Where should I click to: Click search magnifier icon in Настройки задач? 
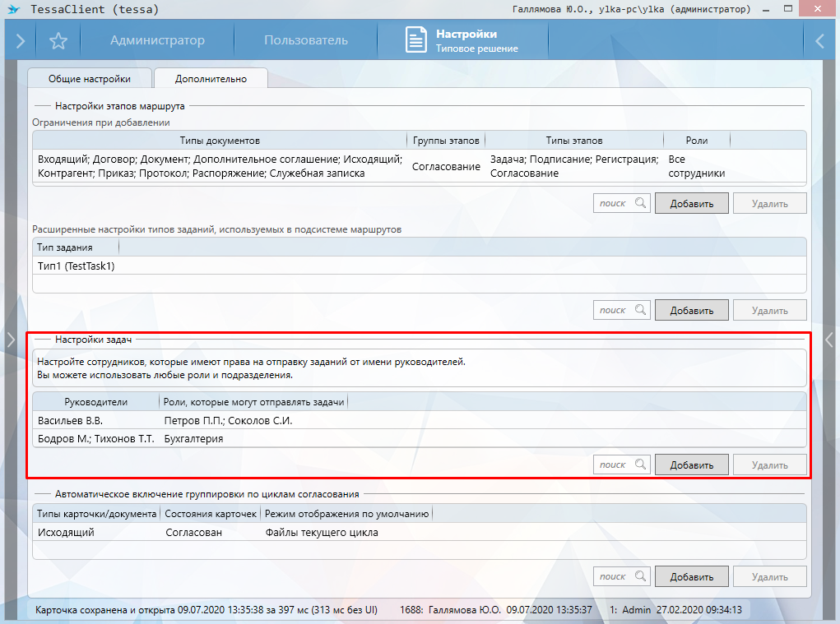click(x=639, y=465)
